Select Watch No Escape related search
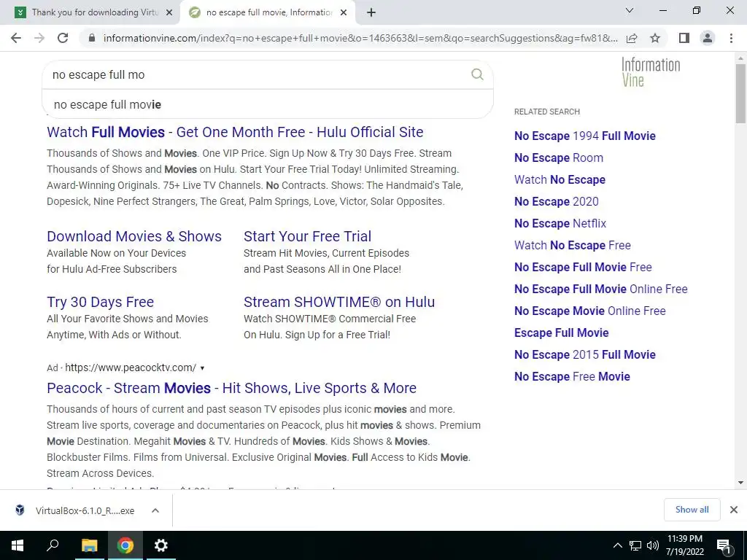 560,179
